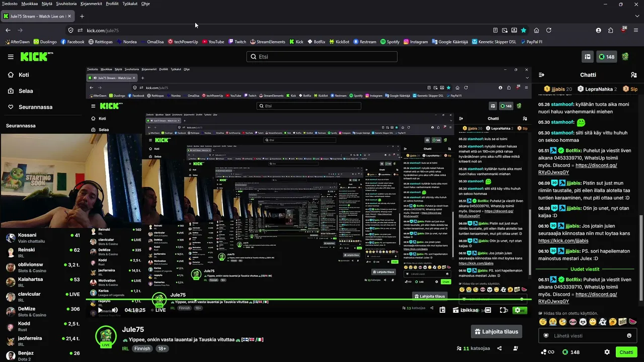Open the Työkalut menu
The image size is (644, 362).
130,4
